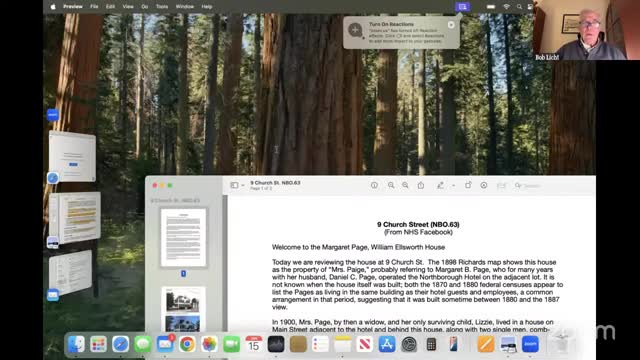
Task: Open the Go menu
Action: coord(144,7)
